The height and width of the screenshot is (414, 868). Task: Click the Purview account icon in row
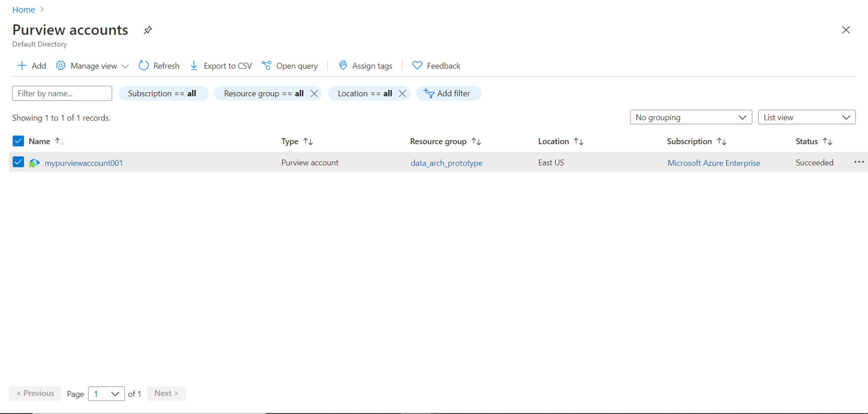click(x=34, y=163)
